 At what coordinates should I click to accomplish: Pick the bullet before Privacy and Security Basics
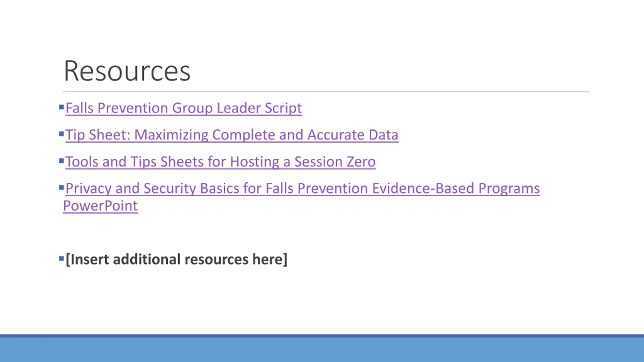pyautogui.click(x=61, y=187)
